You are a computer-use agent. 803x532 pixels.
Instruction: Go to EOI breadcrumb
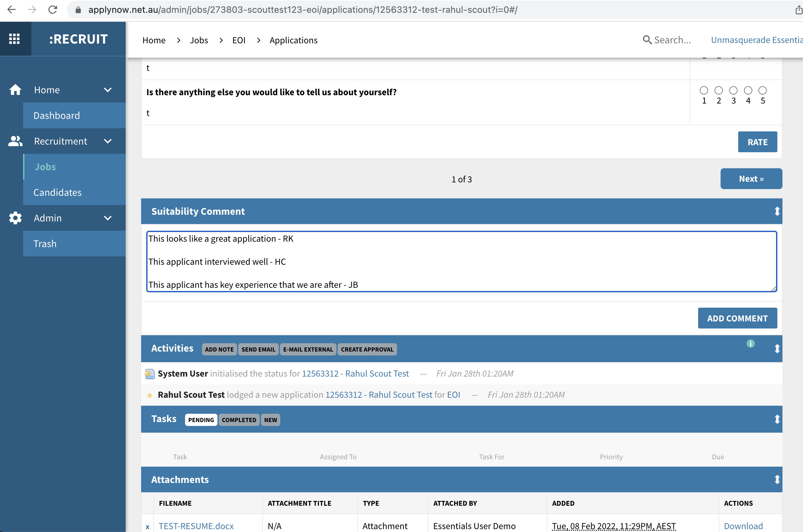[x=239, y=40]
